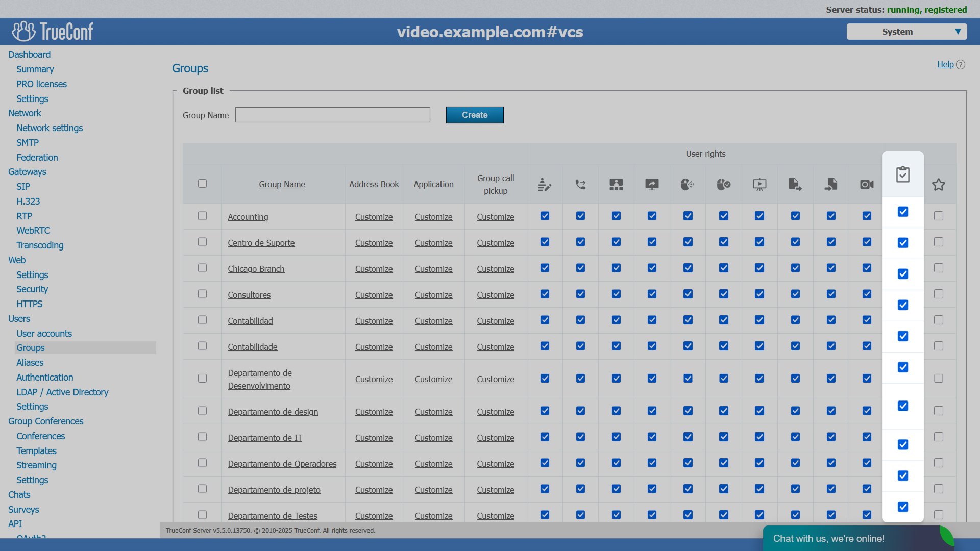Click the remote mouse control request icon
980x551 pixels.
(688, 184)
